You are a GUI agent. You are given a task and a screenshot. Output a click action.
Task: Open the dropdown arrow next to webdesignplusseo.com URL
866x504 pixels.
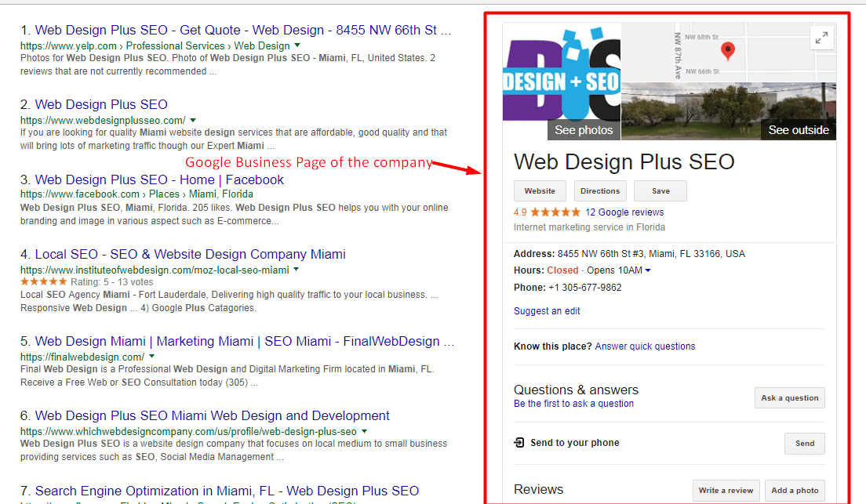(193, 120)
